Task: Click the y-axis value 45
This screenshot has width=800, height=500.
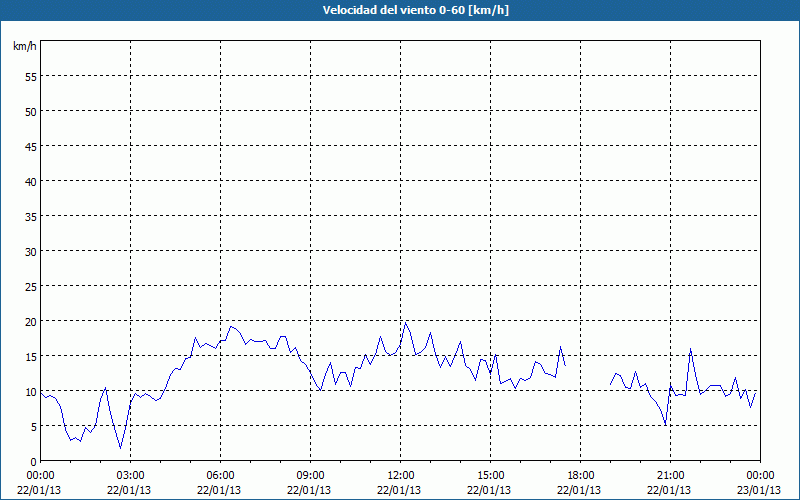Action: (x=31, y=146)
